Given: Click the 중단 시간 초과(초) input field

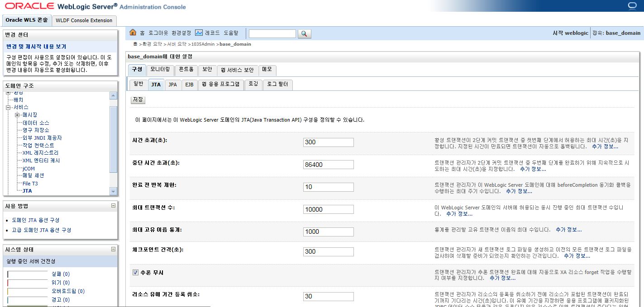Looking at the screenshot, I should (328, 165).
